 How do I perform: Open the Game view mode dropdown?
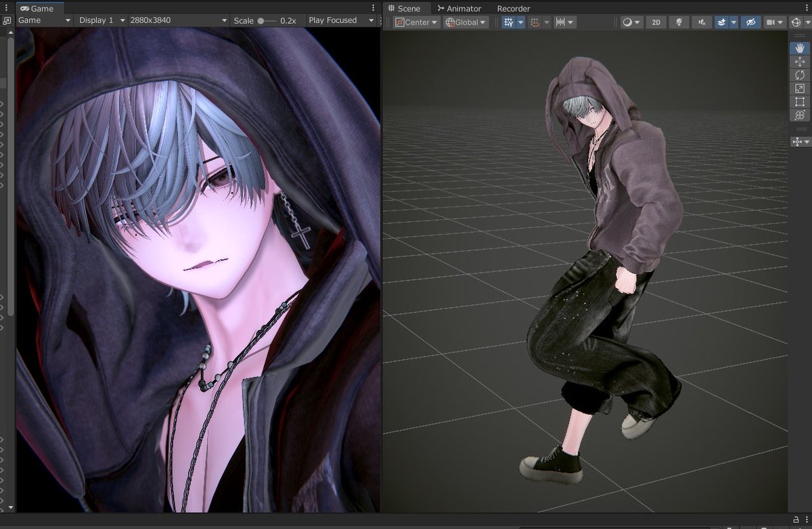point(44,20)
